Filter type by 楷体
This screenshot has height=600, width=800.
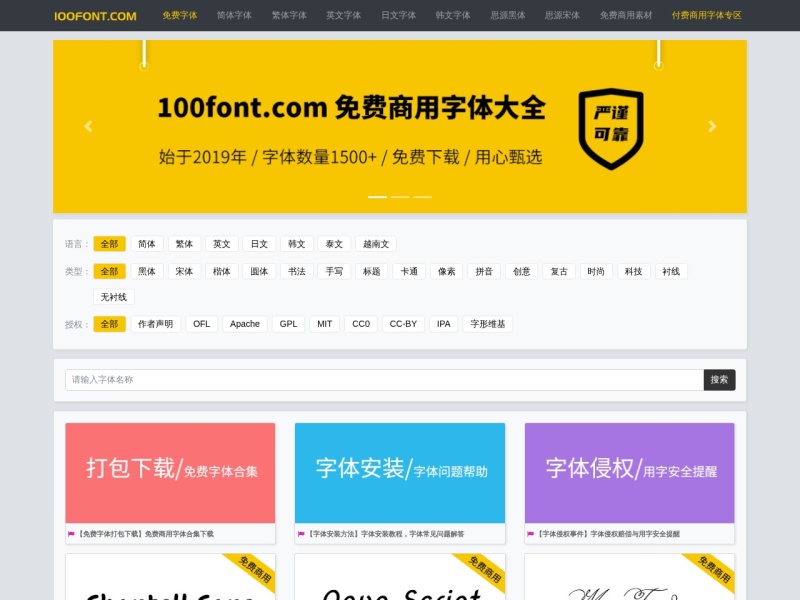[x=221, y=271]
